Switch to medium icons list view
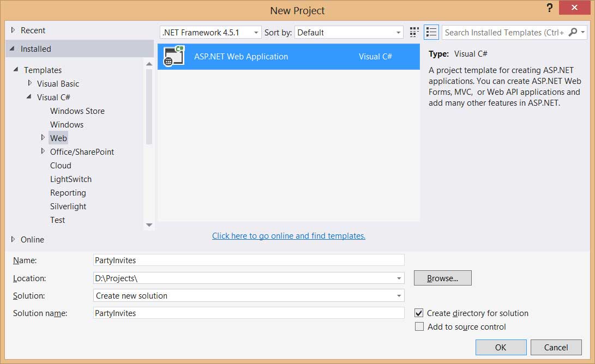The image size is (595, 364). pyautogui.click(x=431, y=32)
